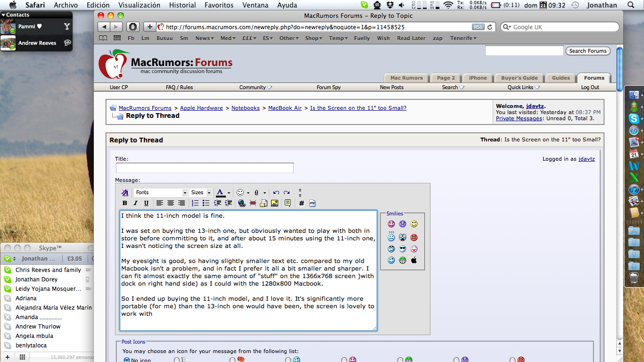Switch to the Buyer's Guide tab

[x=519, y=78]
